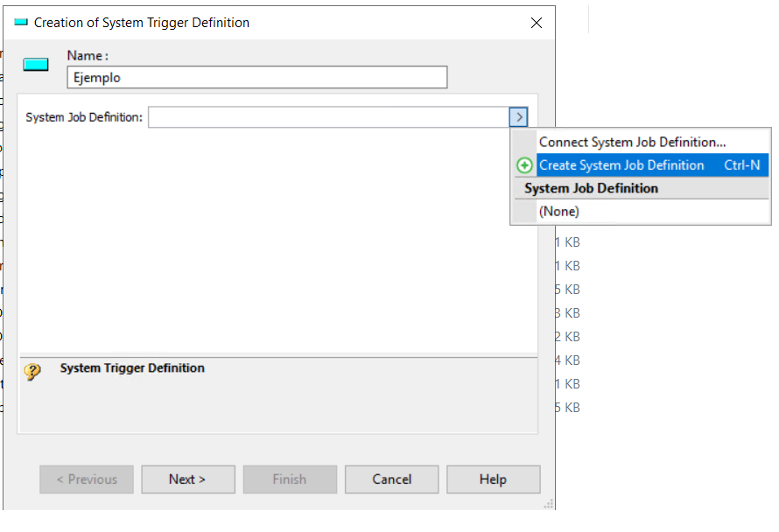The width and height of the screenshot is (779, 532).
Task: Open the System Job Definition arrow button
Action: (x=519, y=117)
